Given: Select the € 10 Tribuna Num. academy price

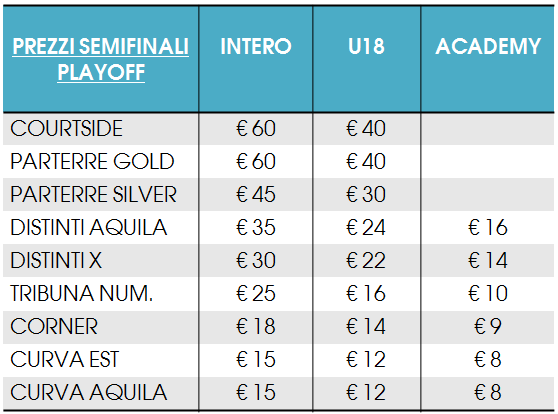Looking at the screenshot, I should pyautogui.click(x=488, y=294).
